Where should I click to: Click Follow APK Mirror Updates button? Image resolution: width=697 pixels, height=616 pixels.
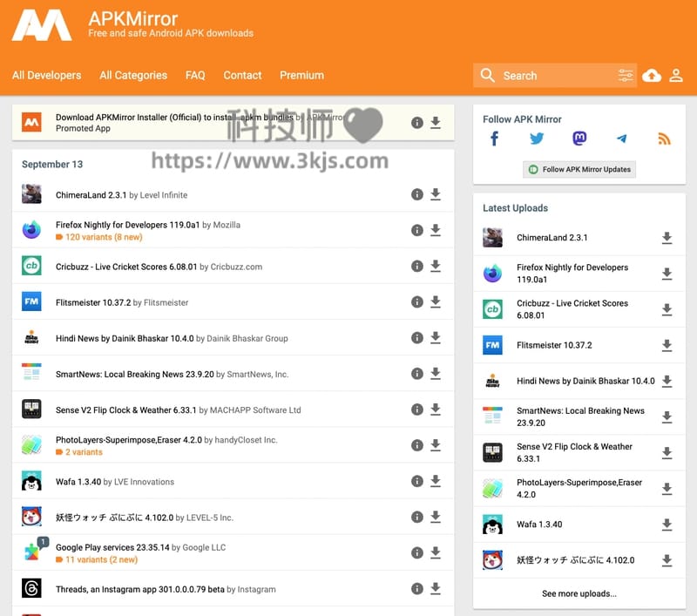579,169
